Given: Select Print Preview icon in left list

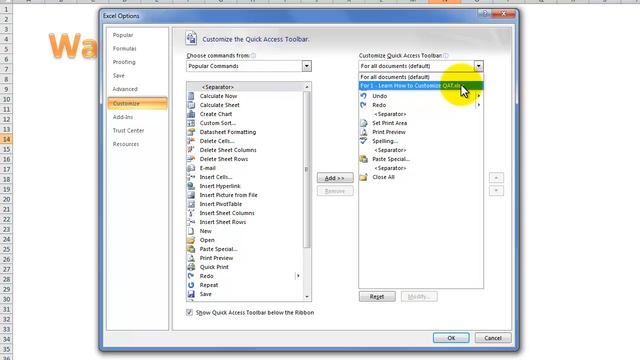Looking at the screenshot, I should tap(191, 258).
